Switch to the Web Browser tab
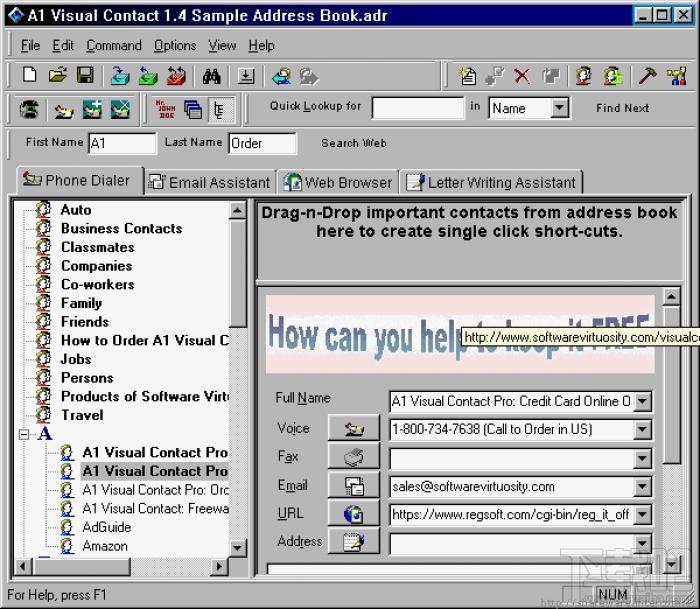The height and width of the screenshot is (609, 700). coord(338,182)
